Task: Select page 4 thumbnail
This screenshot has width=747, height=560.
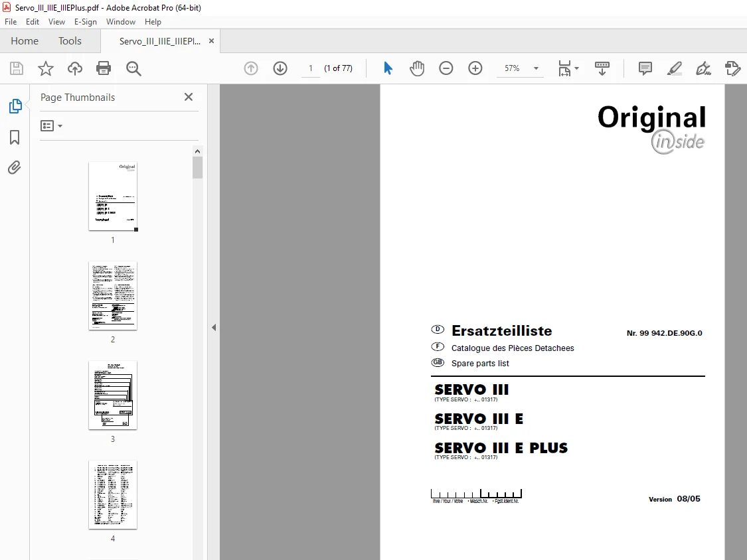Action: tap(113, 495)
